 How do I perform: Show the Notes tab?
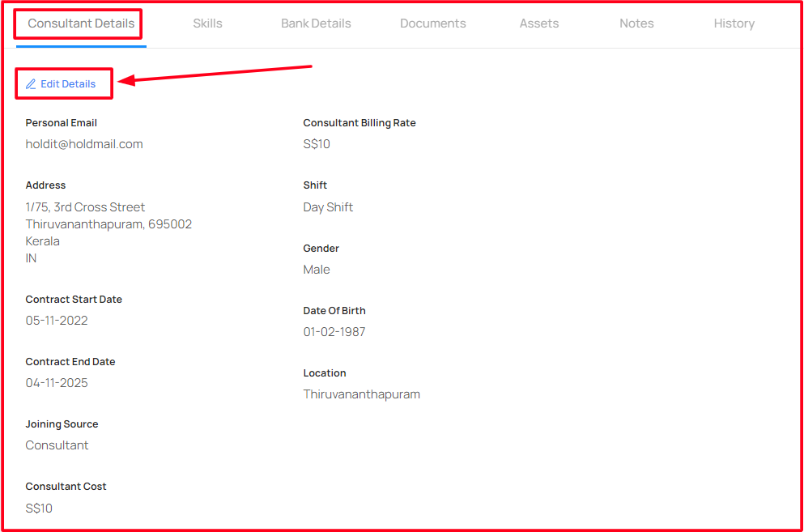636,23
